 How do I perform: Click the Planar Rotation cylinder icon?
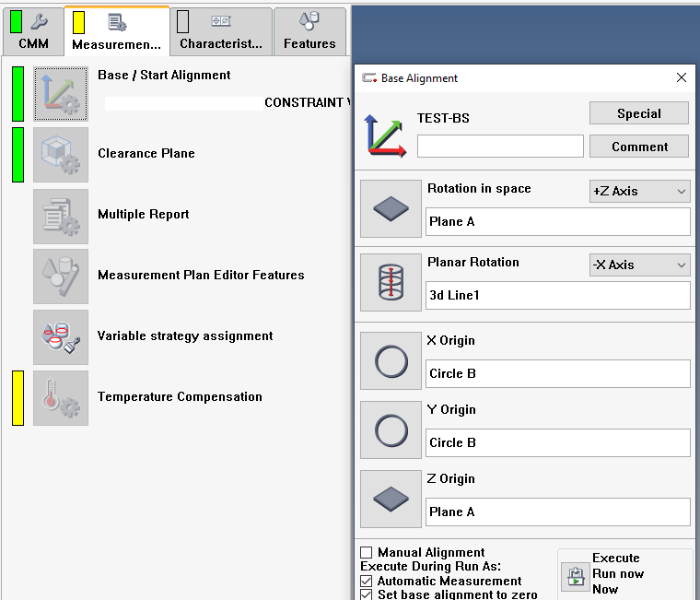click(391, 282)
